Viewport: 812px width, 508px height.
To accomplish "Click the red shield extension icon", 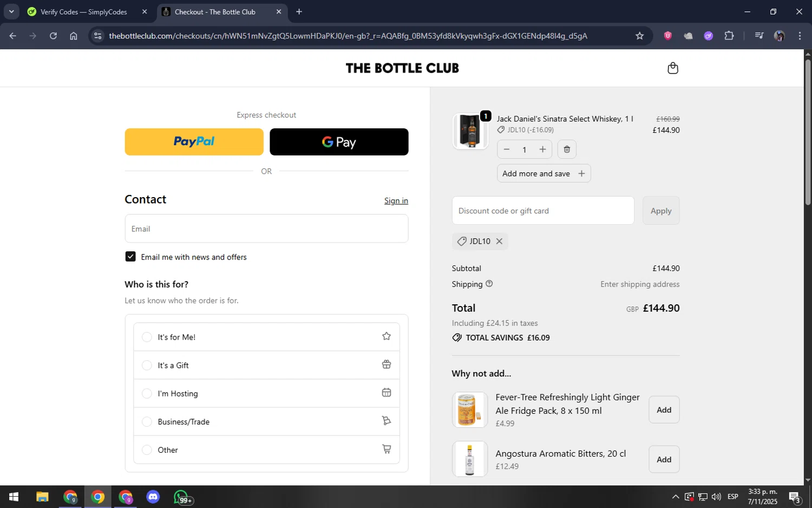I will [668, 36].
